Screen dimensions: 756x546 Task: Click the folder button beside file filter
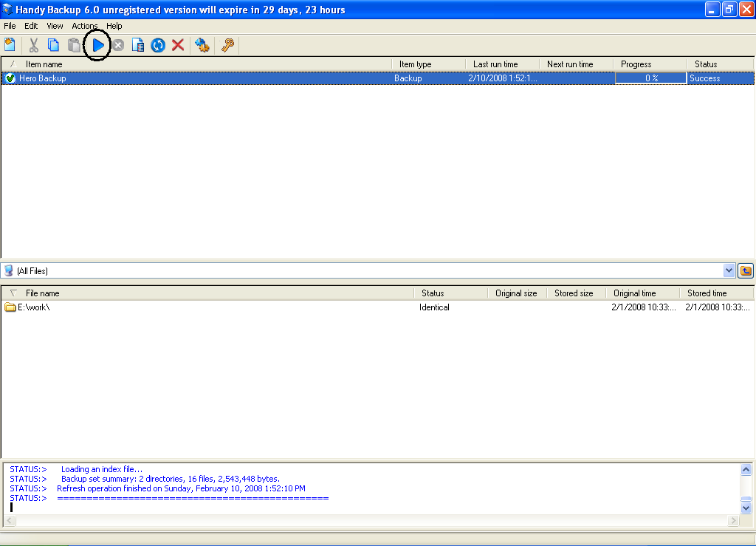(x=746, y=270)
